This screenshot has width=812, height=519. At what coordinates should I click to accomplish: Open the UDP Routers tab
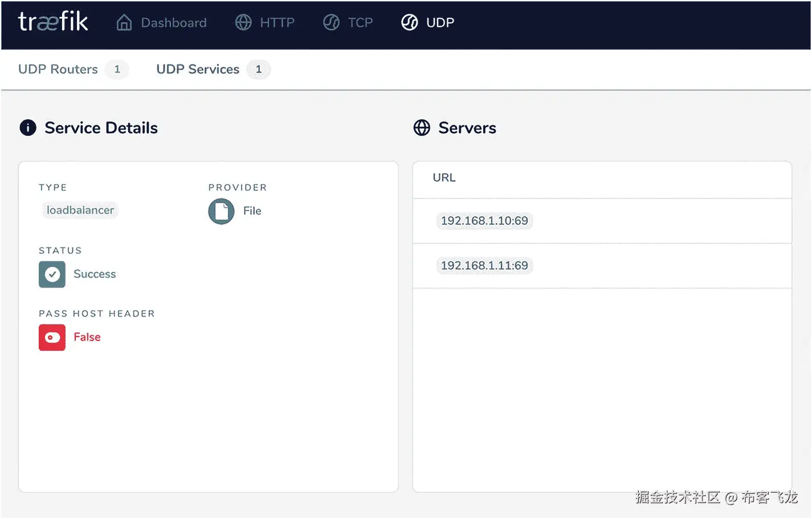[x=58, y=70]
